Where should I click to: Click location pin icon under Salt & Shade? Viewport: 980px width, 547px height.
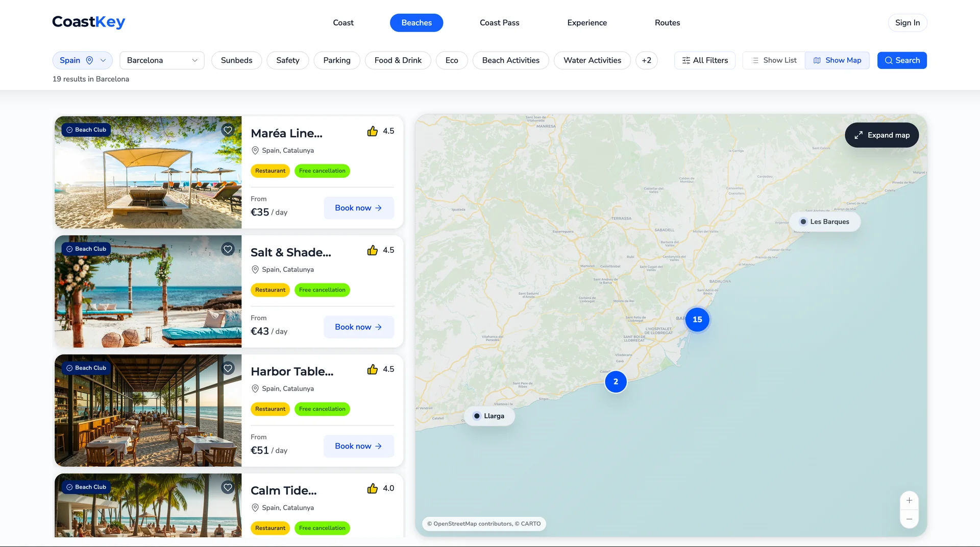[255, 270]
